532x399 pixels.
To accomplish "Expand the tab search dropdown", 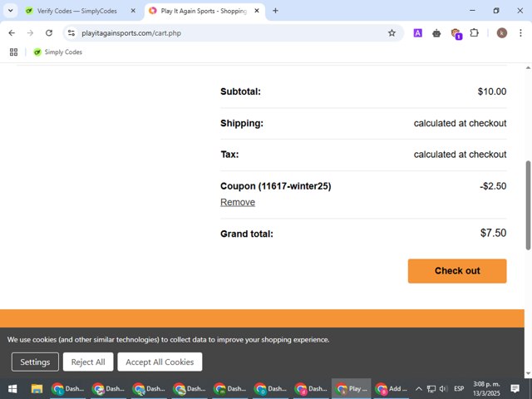I will (x=11, y=11).
